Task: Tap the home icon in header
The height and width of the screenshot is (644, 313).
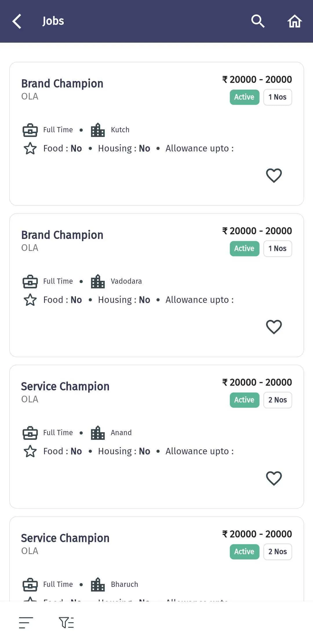Action: [295, 21]
